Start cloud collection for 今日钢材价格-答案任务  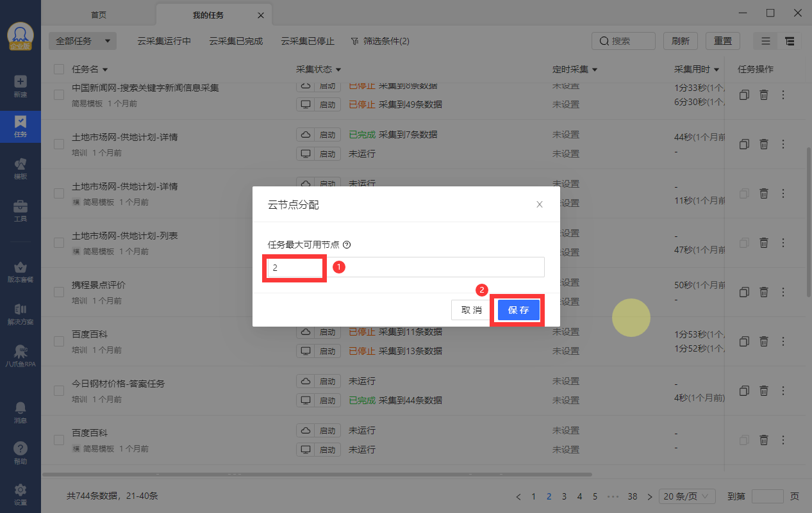tap(319, 381)
